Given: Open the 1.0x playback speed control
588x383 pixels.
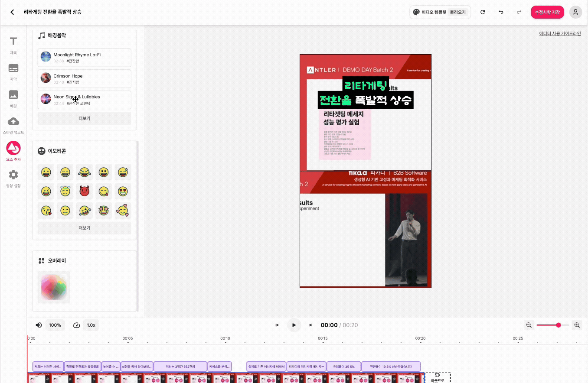Looking at the screenshot, I should 91,325.
